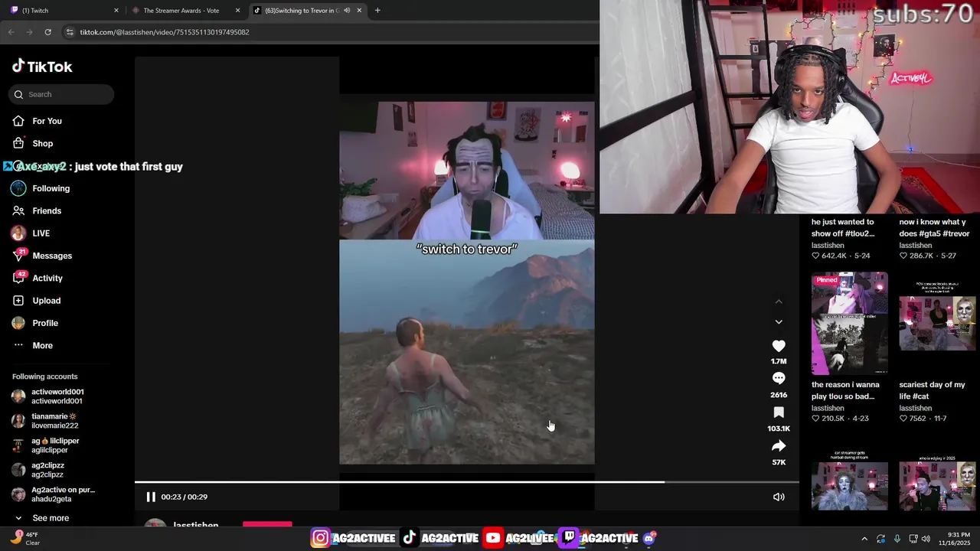Open tianamarie followed account

pyautogui.click(x=45, y=421)
